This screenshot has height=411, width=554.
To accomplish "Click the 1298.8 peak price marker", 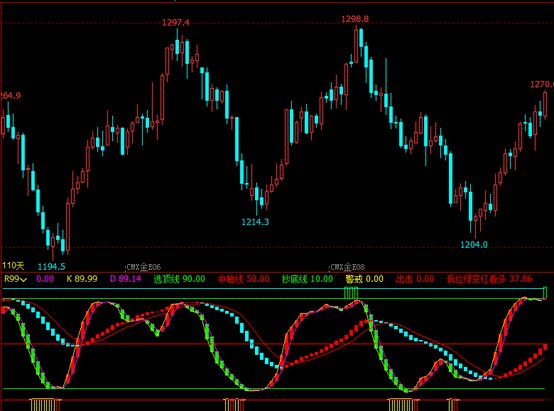I will coord(355,19).
